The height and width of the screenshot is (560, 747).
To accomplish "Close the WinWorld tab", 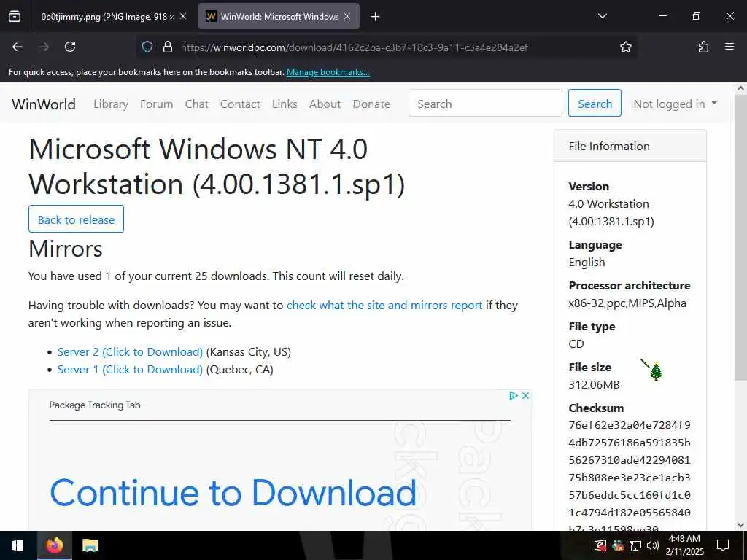I will pyautogui.click(x=347, y=16).
